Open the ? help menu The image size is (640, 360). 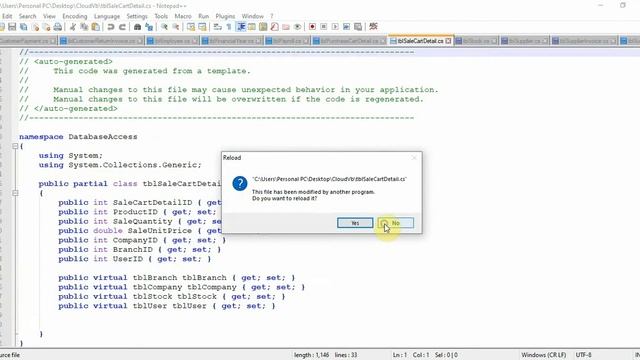271,16
